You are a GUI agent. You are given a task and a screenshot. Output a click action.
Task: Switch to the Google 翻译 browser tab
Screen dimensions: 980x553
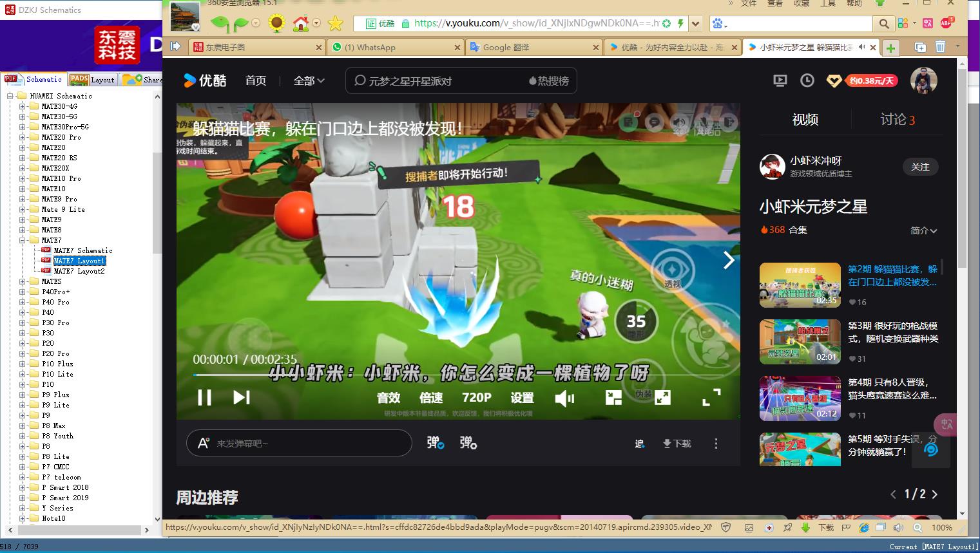tap(534, 47)
